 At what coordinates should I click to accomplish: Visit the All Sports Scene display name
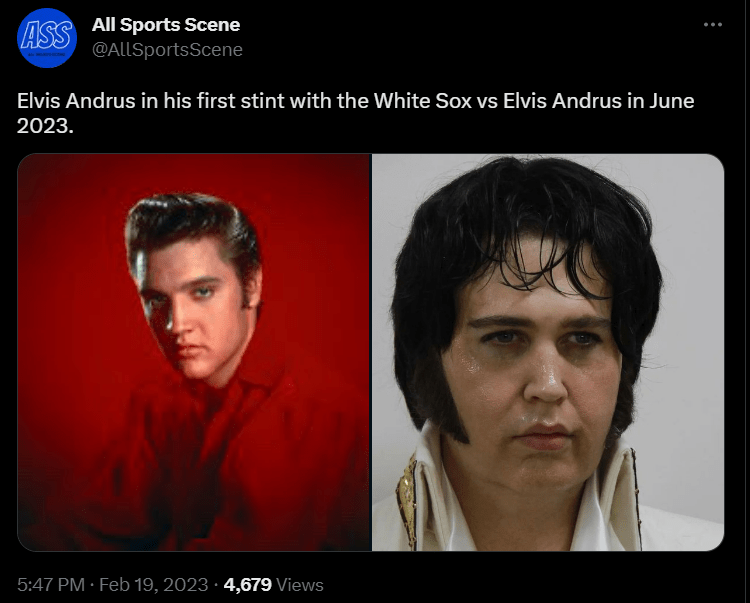166,25
